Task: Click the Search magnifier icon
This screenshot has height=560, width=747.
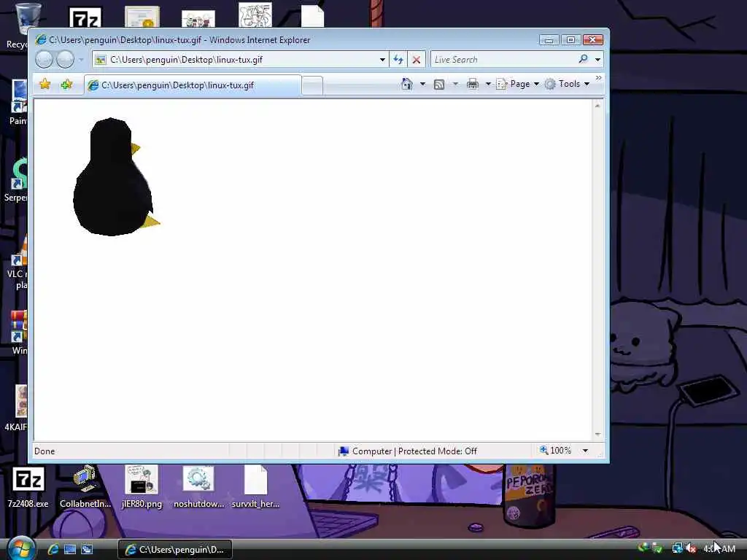Action: point(583,59)
